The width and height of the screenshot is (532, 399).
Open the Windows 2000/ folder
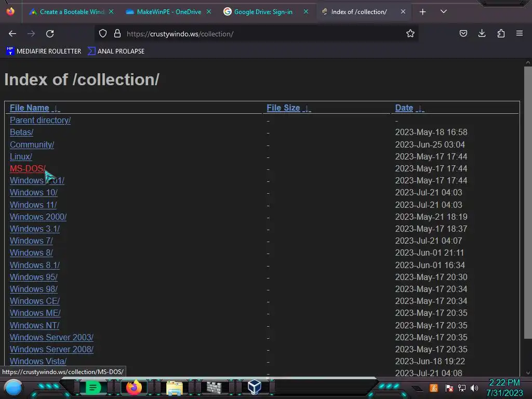coord(38,217)
